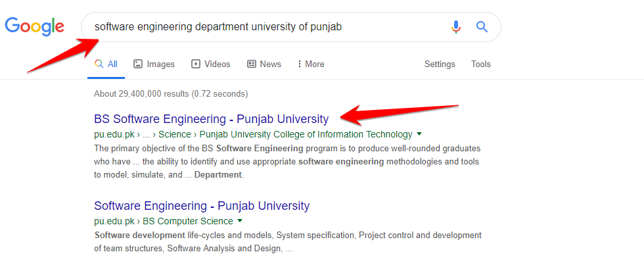Screen dimensions: 644x271
Task: Click the blue search magnifier icon
Action: point(482,27)
